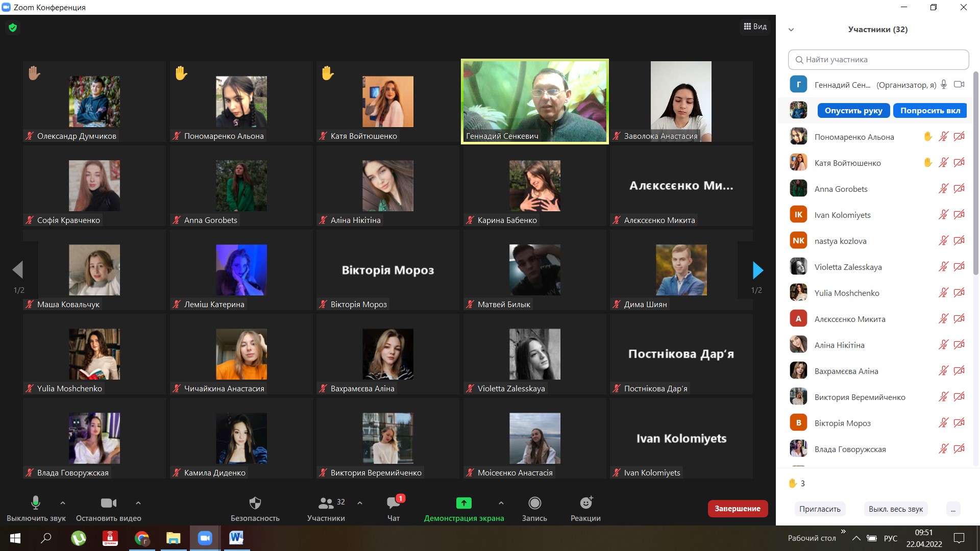Select Заволока Анастасия video tile
The width and height of the screenshot is (980, 551).
click(x=681, y=102)
